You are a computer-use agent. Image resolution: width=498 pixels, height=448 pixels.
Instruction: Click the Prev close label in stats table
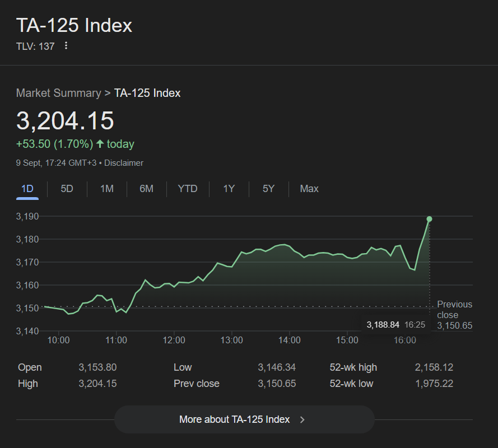click(x=197, y=384)
